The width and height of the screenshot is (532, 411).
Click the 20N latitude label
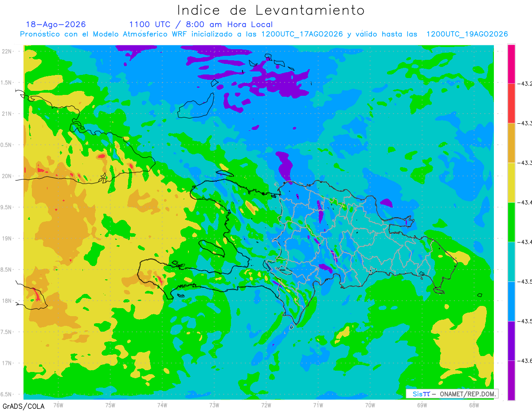point(7,176)
